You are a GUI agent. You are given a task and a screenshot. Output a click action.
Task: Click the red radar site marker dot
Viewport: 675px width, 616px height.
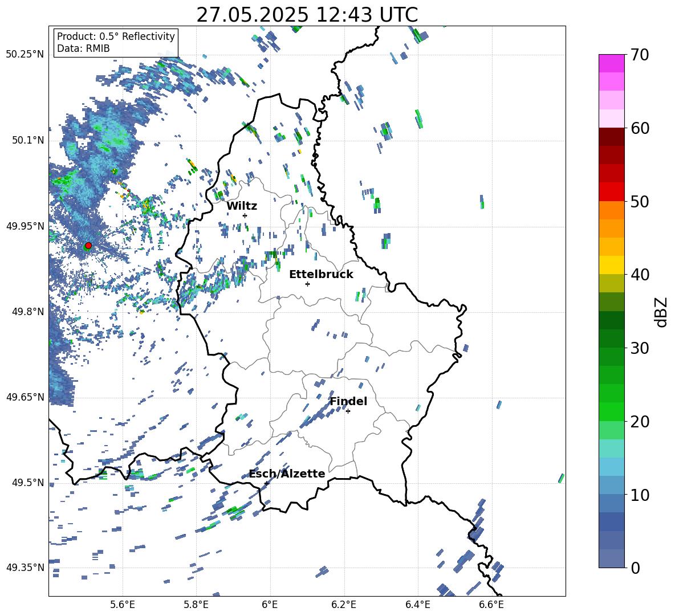(88, 246)
